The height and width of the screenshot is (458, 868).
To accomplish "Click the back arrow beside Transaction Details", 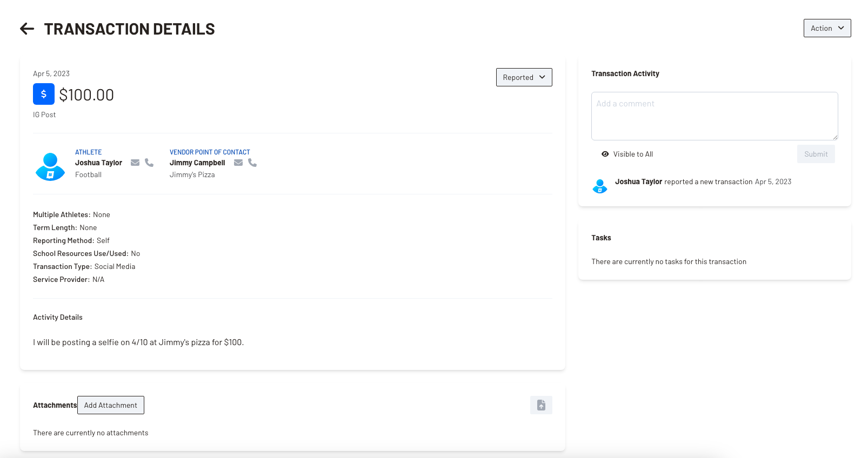I will (27, 29).
